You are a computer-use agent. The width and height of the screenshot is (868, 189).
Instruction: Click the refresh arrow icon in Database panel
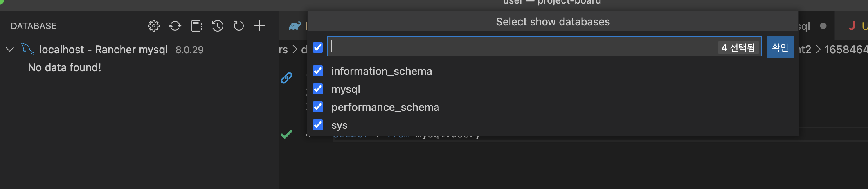(238, 26)
